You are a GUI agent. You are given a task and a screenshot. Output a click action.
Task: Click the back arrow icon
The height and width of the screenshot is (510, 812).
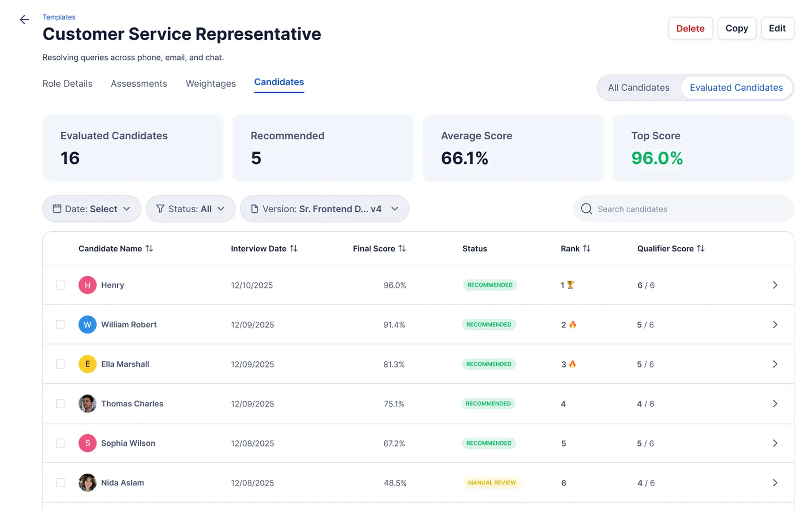[x=24, y=20]
